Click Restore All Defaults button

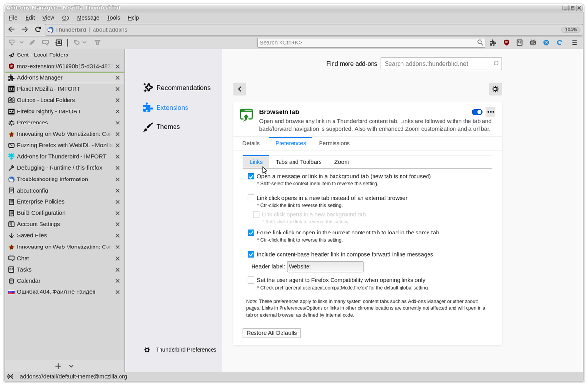click(272, 333)
